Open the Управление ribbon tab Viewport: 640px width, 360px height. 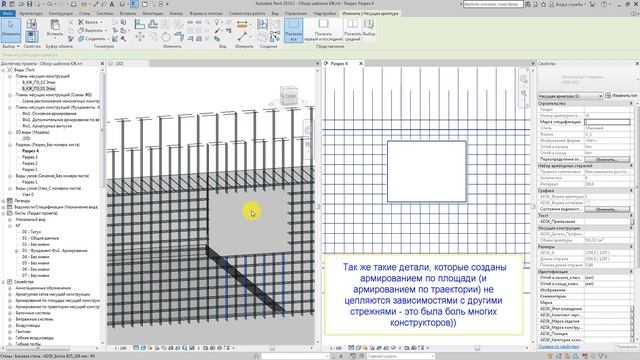296,13
